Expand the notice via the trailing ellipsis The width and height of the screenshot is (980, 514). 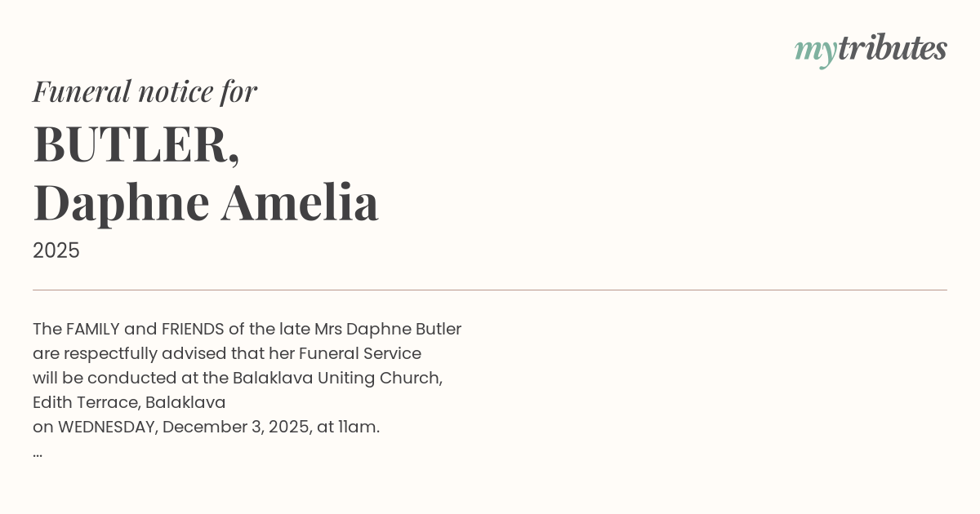(x=38, y=452)
